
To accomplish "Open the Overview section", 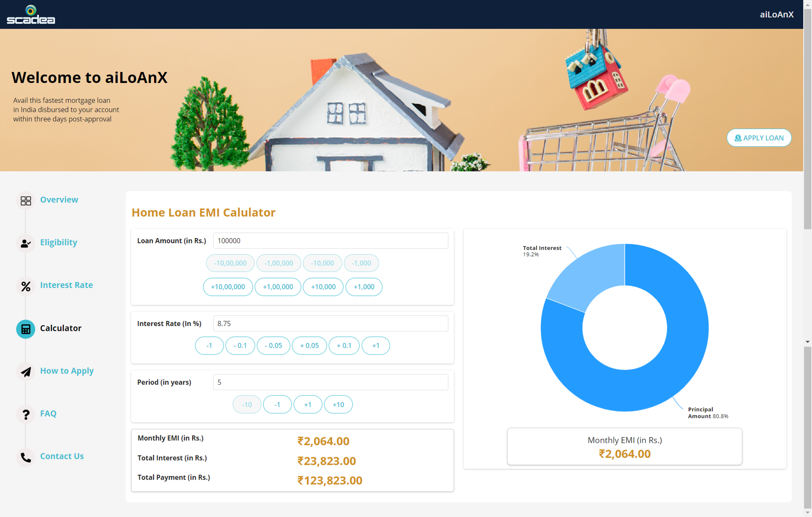I will tap(59, 200).
